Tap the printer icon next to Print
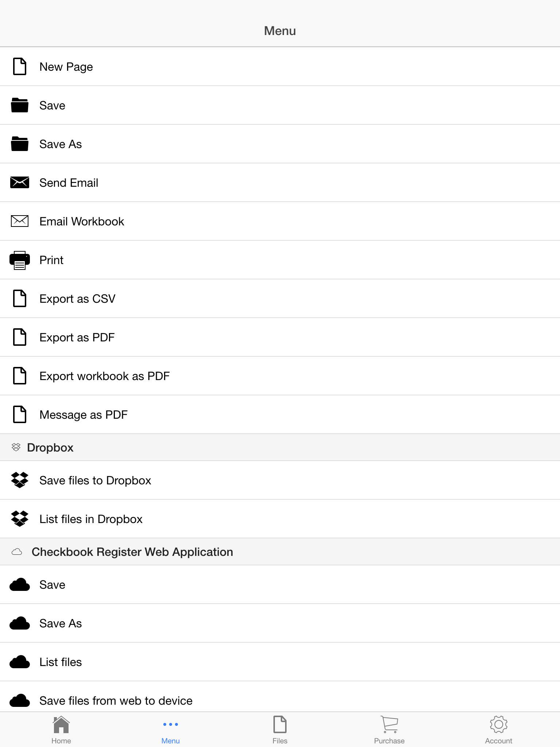This screenshot has height=747, width=560. 20,260
